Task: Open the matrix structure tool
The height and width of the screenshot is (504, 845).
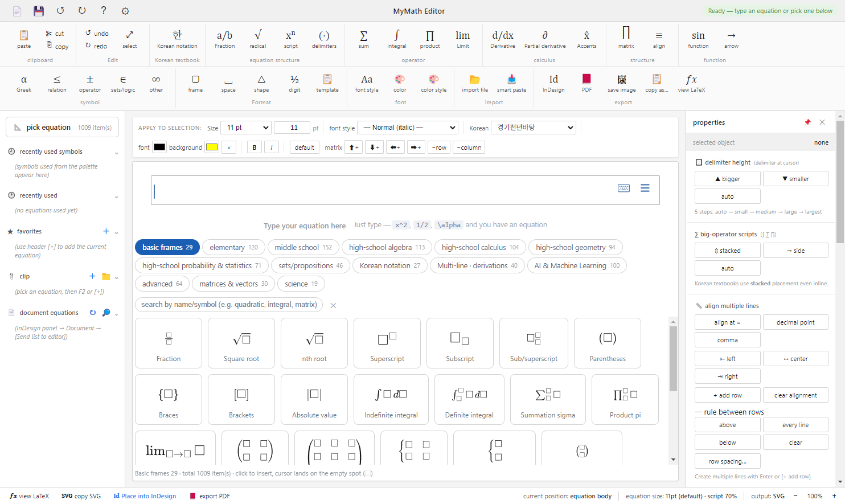Action: click(x=626, y=39)
